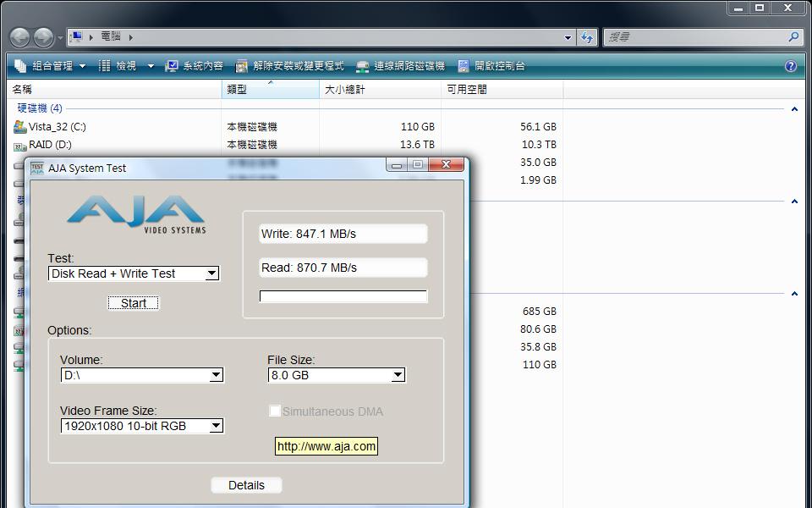Click the AJA test progress bar
The height and width of the screenshot is (508, 812).
coord(343,296)
